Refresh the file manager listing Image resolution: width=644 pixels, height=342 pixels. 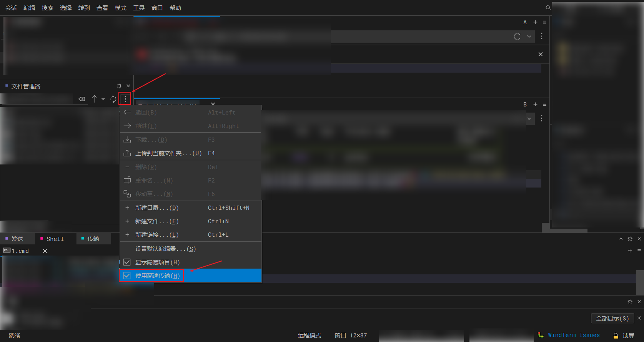point(113,99)
